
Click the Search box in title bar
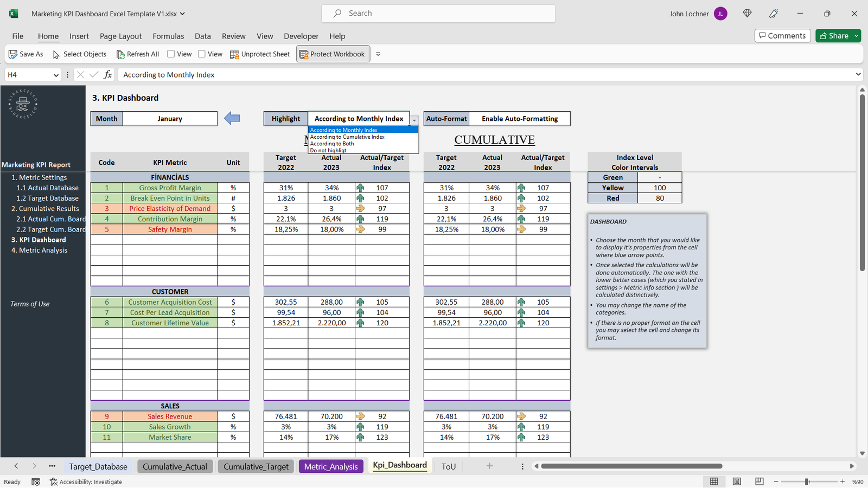pos(438,14)
